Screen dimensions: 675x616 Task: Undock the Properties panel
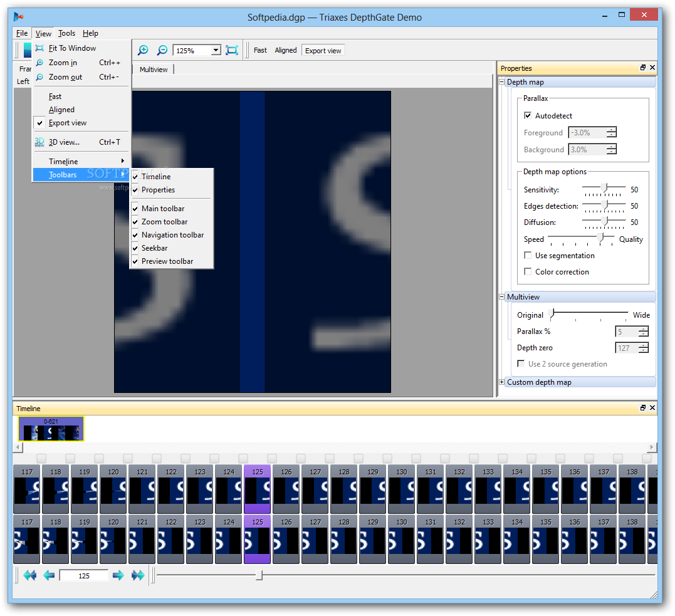pyautogui.click(x=642, y=68)
